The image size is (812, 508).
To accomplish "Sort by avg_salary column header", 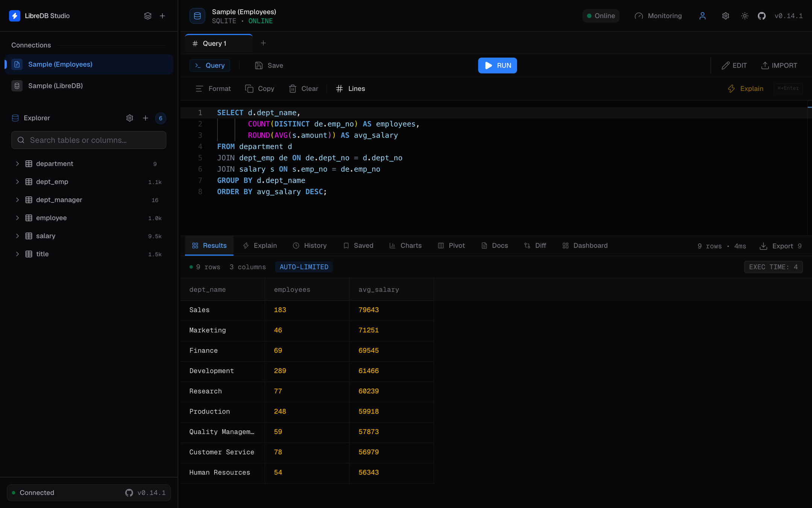I will (392, 289).
